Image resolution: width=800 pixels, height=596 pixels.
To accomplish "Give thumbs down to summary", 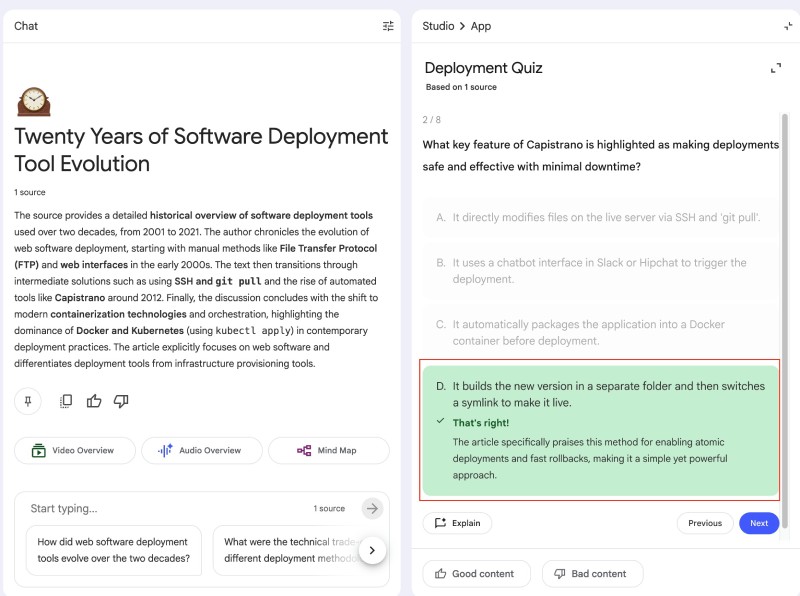I will tap(121, 401).
